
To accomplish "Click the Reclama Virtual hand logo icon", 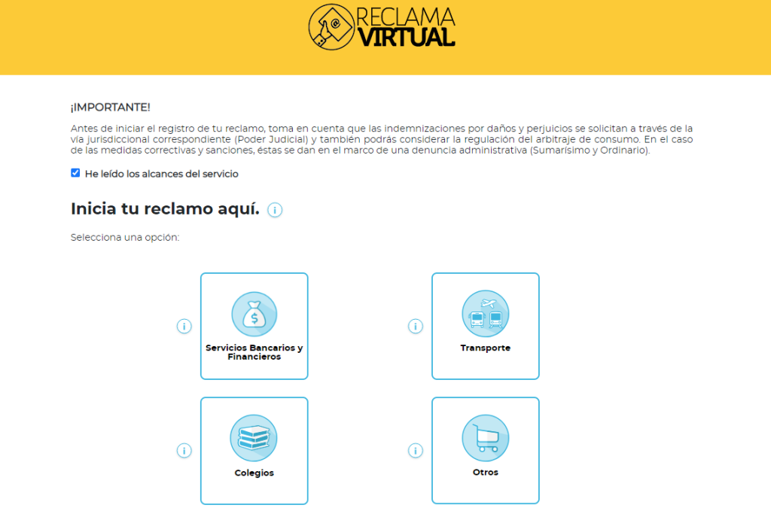I will [331, 26].
